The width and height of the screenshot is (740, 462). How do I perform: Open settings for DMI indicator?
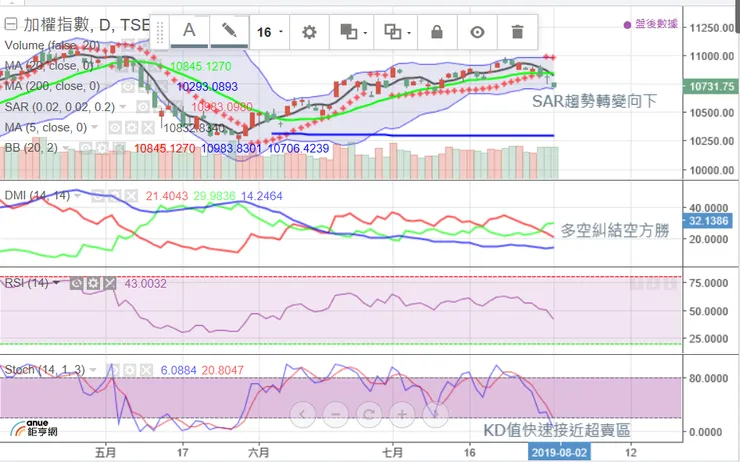click(114, 196)
